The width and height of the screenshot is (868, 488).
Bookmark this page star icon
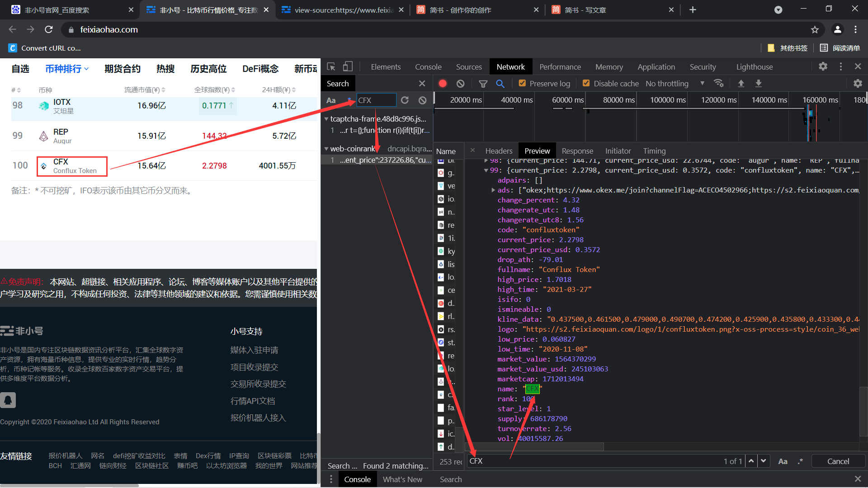coord(815,30)
